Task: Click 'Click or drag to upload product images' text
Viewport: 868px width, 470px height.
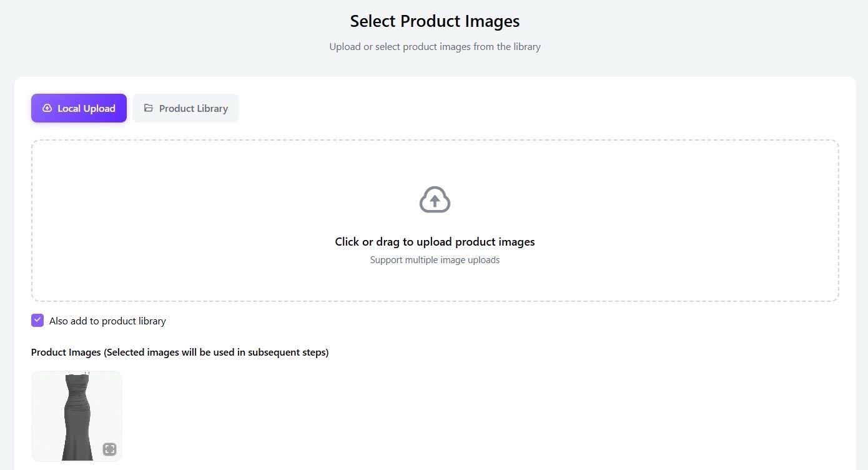Action: 435,242
